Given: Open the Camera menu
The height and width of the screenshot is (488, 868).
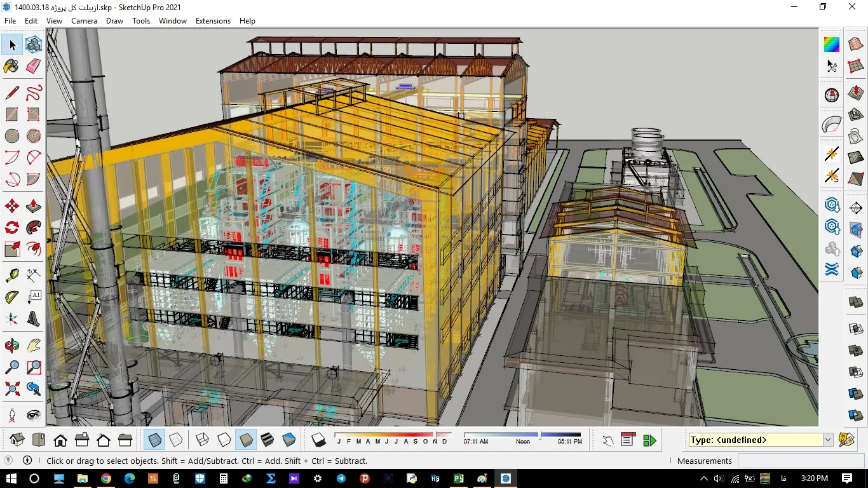Looking at the screenshot, I should 84,21.
